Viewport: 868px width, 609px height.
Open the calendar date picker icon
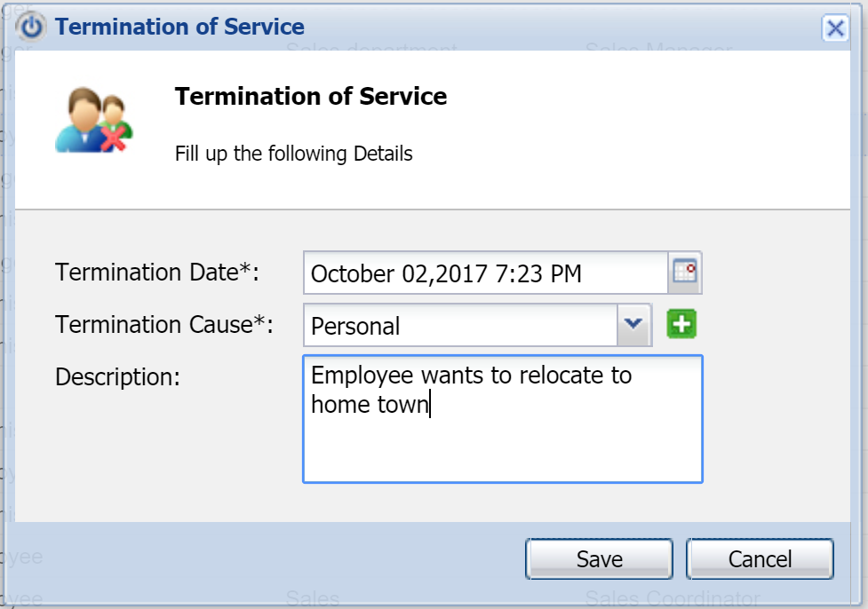point(682,273)
